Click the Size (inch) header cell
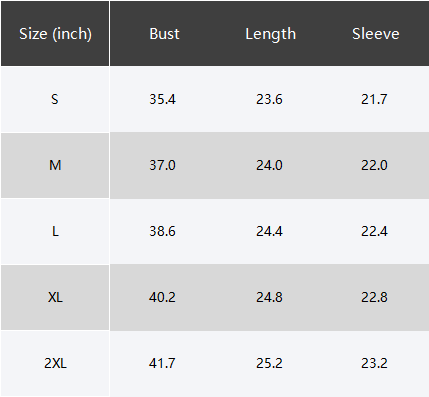429x397 pixels. (x=55, y=34)
